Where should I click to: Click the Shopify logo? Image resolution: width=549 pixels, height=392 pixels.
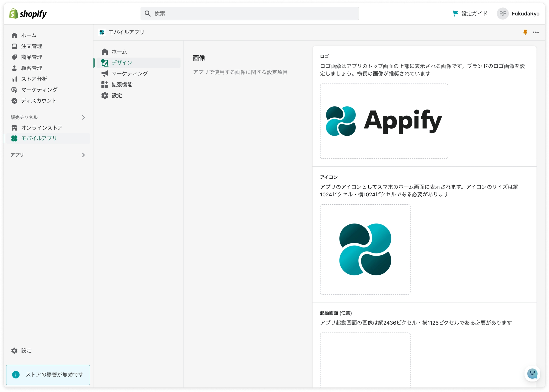point(28,14)
